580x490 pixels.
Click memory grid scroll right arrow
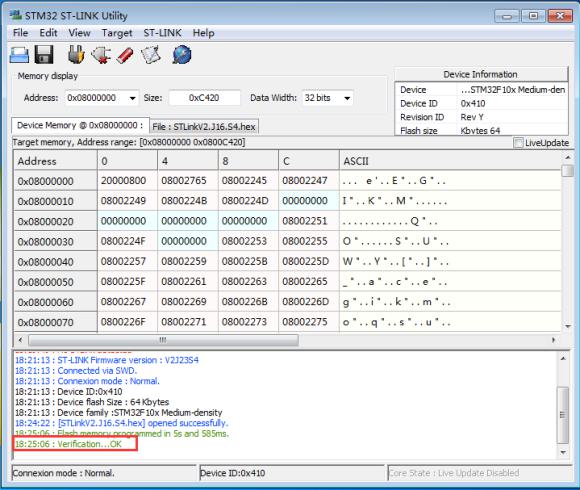coord(553,339)
